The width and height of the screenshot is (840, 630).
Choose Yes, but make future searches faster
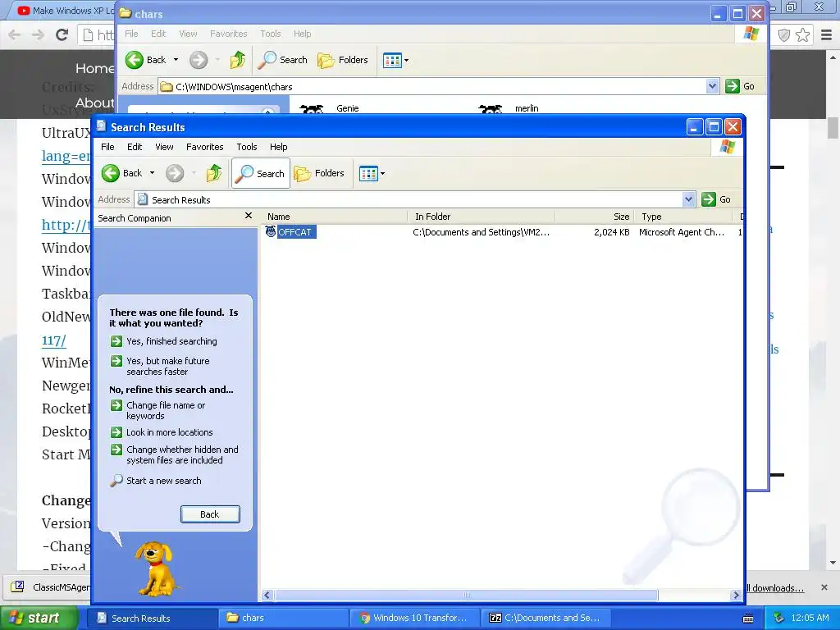(x=167, y=366)
